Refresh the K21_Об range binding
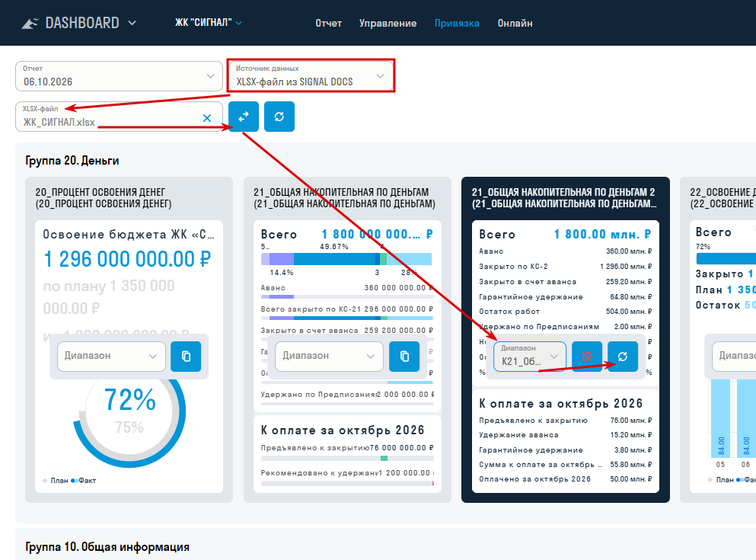 pos(623,357)
